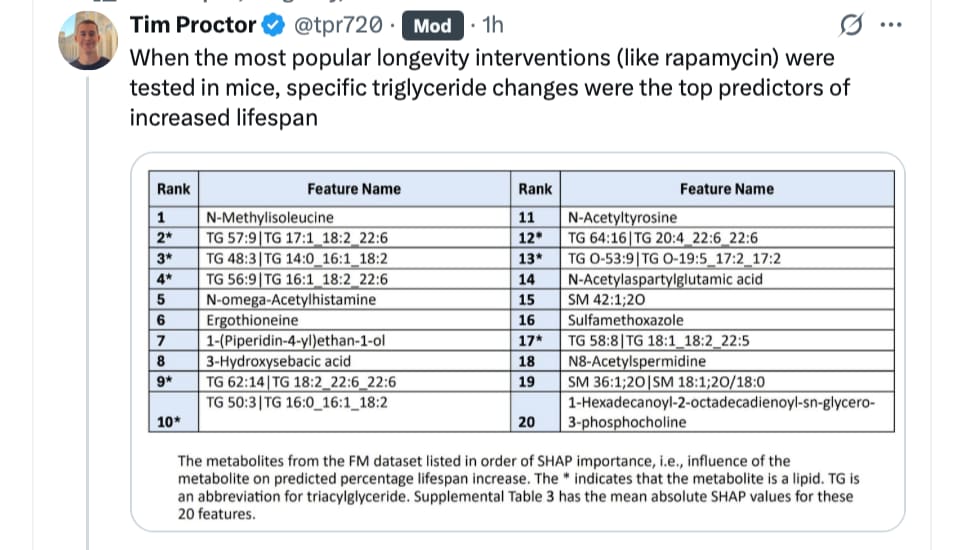Click the Mod badge
The width and height of the screenshot is (976, 550).
click(x=433, y=26)
